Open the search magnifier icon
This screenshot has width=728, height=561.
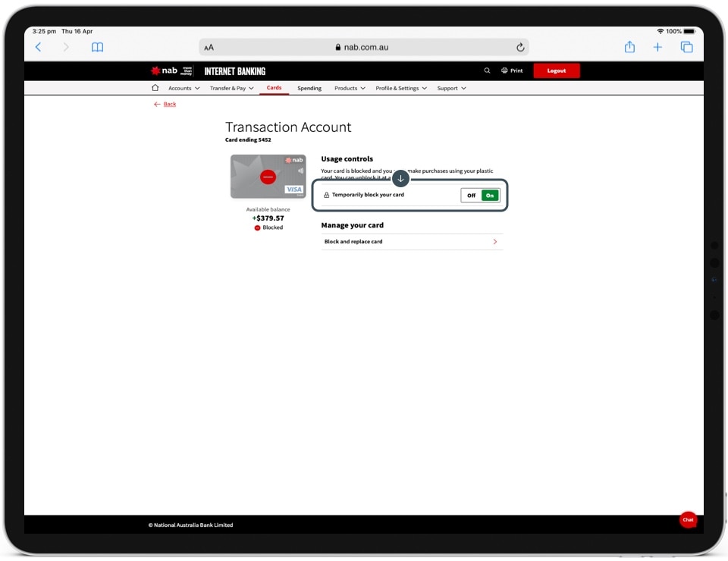(487, 71)
